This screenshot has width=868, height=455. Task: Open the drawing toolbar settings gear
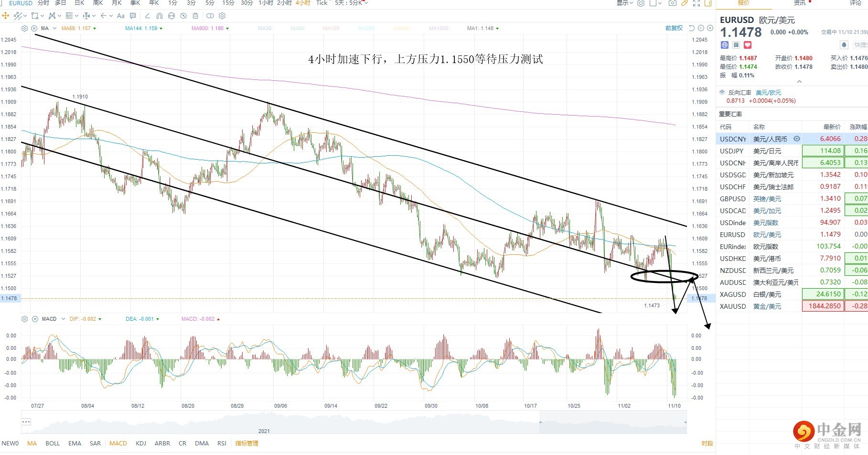[x=222, y=16]
